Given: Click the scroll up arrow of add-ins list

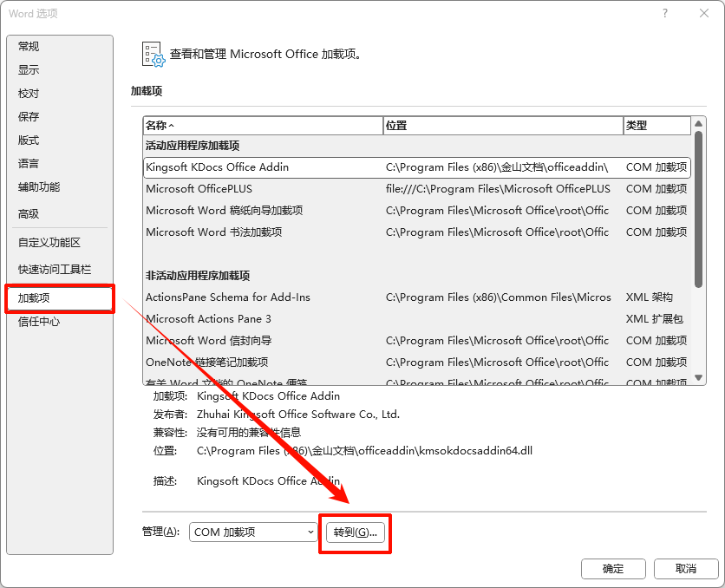Looking at the screenshot, I should (699, 126).
